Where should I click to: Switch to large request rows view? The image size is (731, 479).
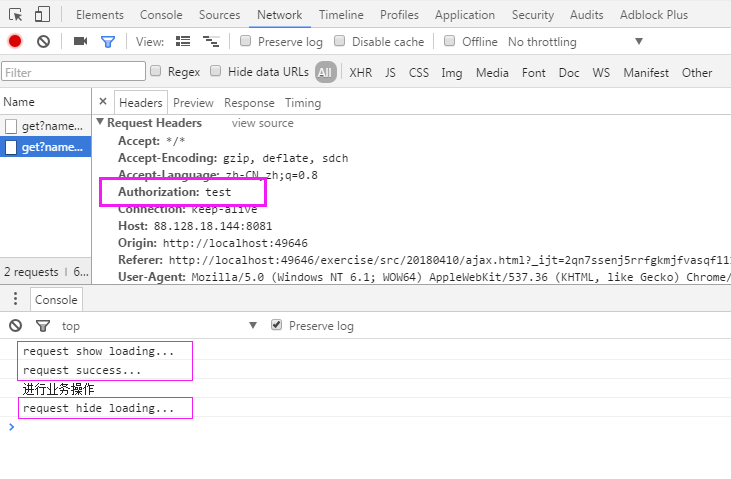point(183,42)
